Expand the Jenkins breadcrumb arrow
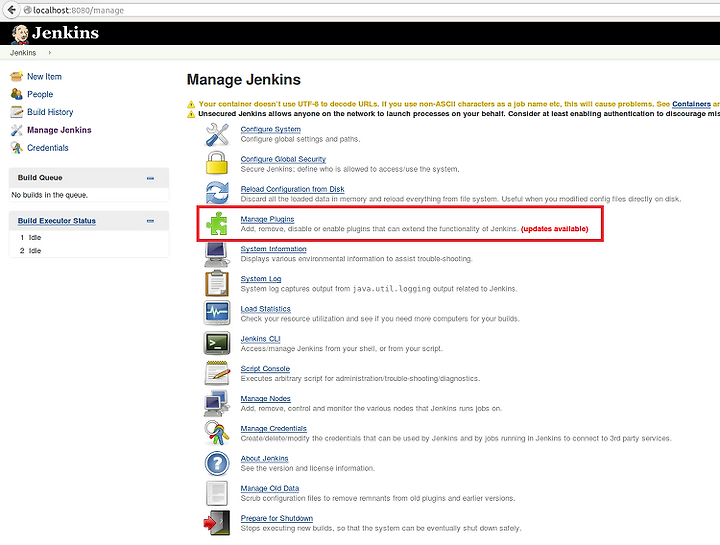The width and height of the screenshot is (720, 545). [50, 53]
